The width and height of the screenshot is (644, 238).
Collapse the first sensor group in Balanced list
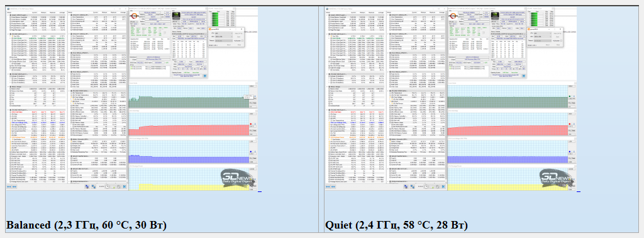click(x=8, y=14)
